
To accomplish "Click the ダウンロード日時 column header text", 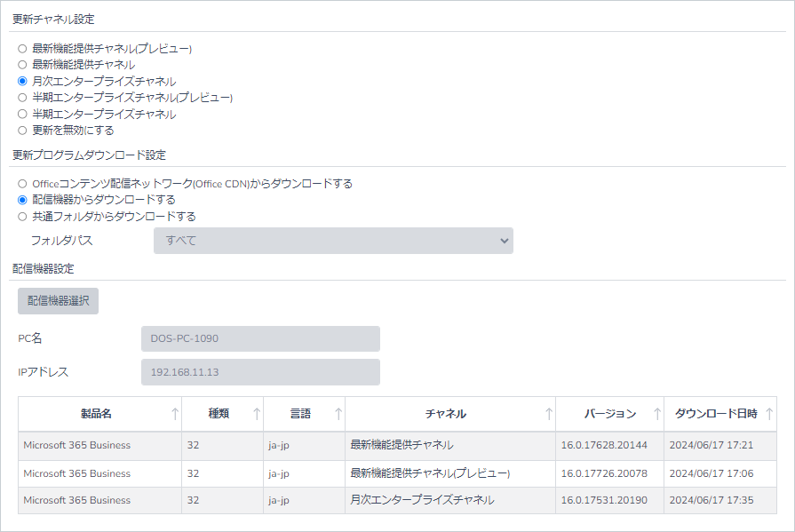I will pos(716,414).
